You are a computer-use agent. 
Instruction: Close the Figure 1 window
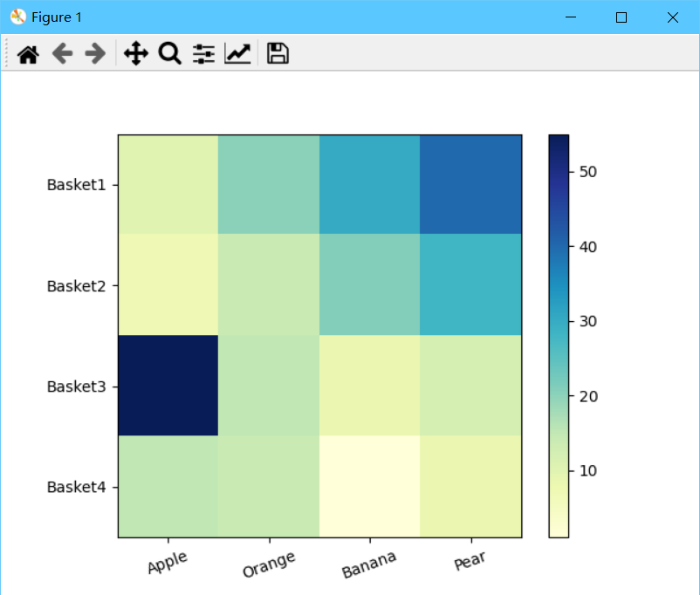pos(672,17)
